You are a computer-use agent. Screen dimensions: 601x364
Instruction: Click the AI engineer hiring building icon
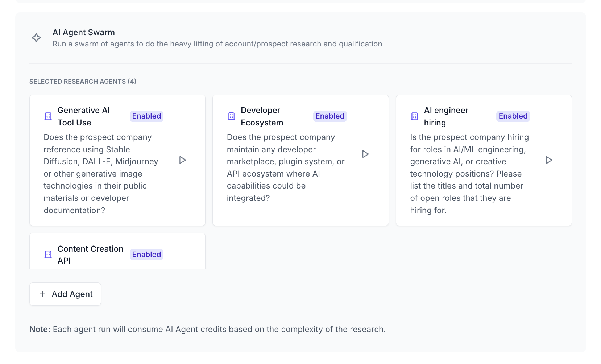[x=415, y=116]
